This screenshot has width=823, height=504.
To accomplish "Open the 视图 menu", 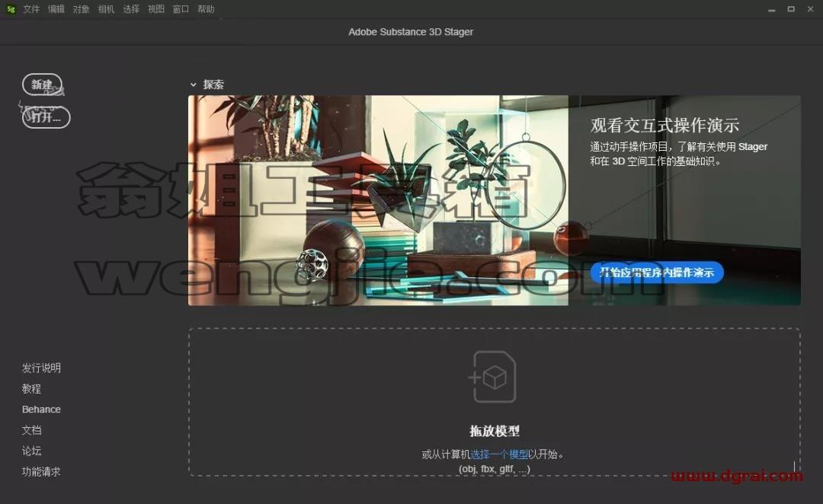I will tap(156, 9).
